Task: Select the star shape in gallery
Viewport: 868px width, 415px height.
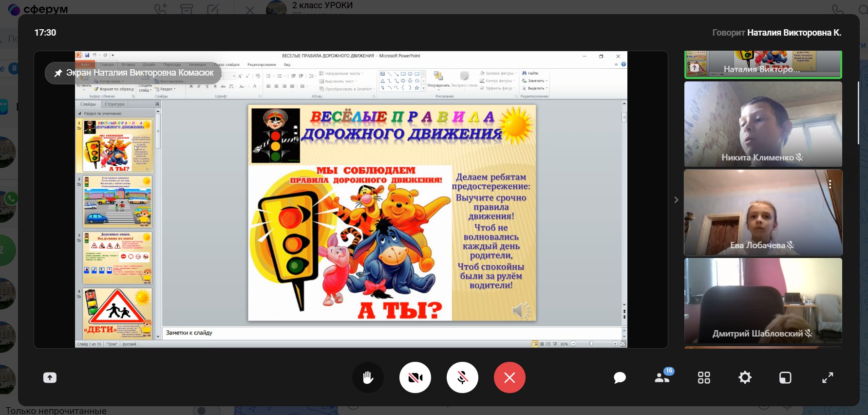Action: (x=417, y=88)
